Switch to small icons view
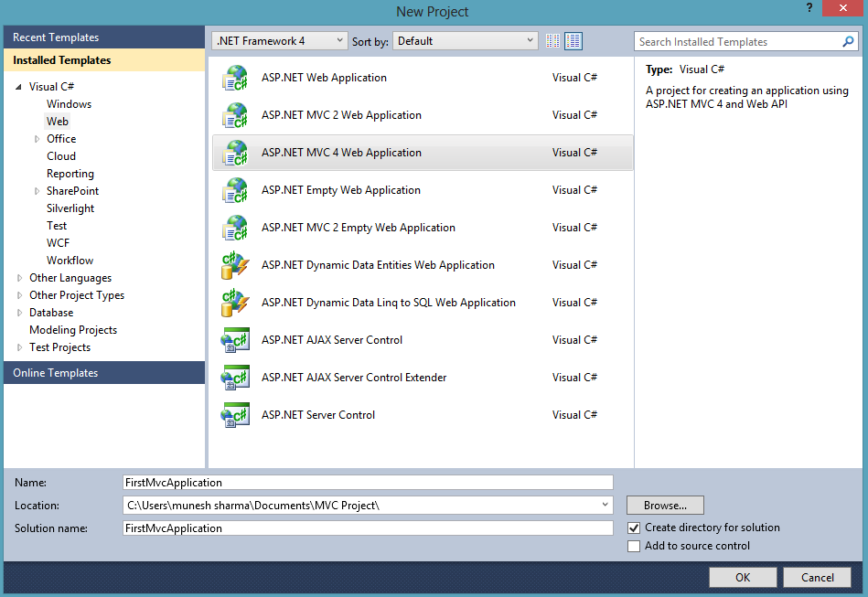Screen dimensions: 868x597 [552, 41]
